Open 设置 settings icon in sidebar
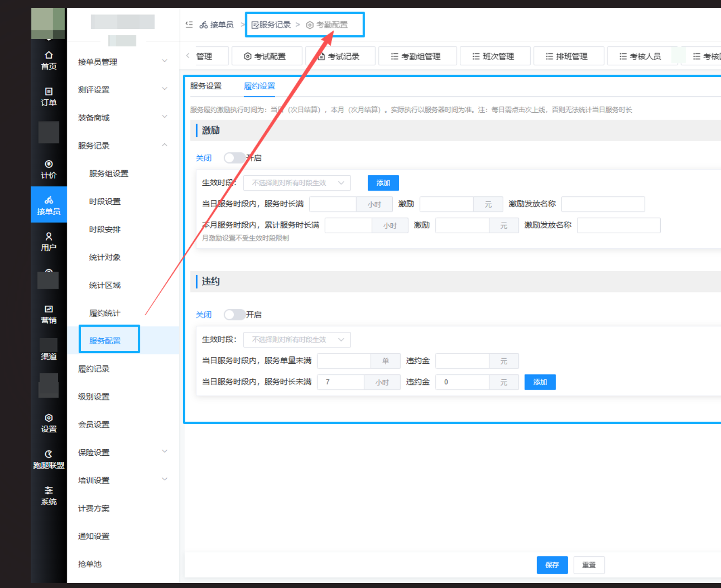721x588 pixels. (x=49, y=423)
